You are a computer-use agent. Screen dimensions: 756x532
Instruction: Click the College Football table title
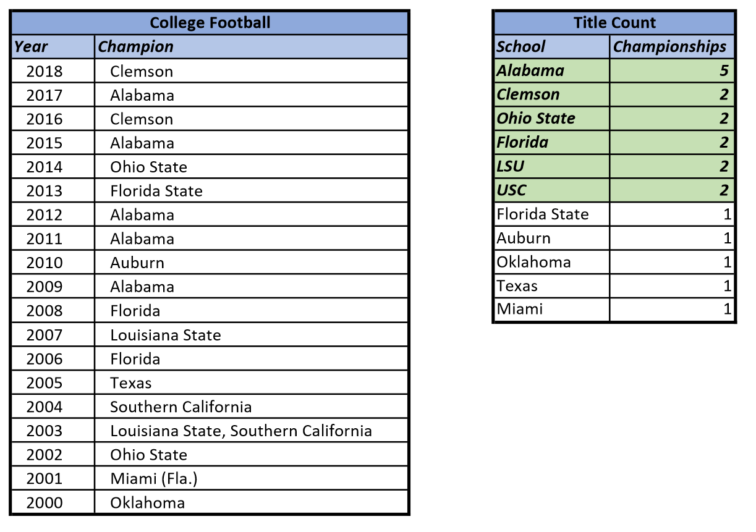tap(210, 23)
